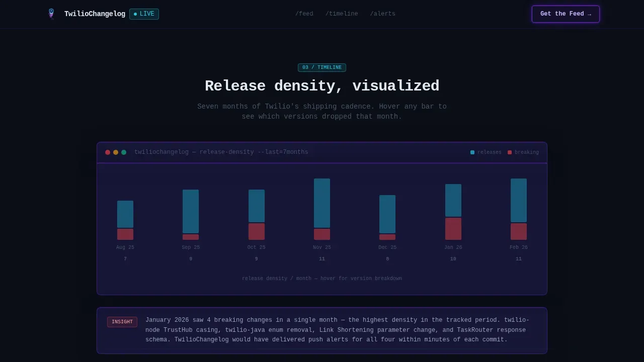Click the blue releases bar for Feb 26
Screen dimensions: 644x362
[x=519, y=200]
